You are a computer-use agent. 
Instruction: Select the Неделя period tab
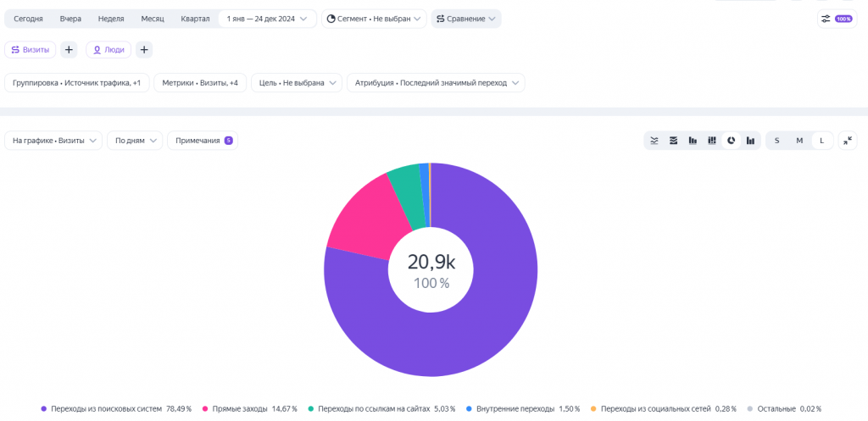pyautogui.click(x=111, y=19)
